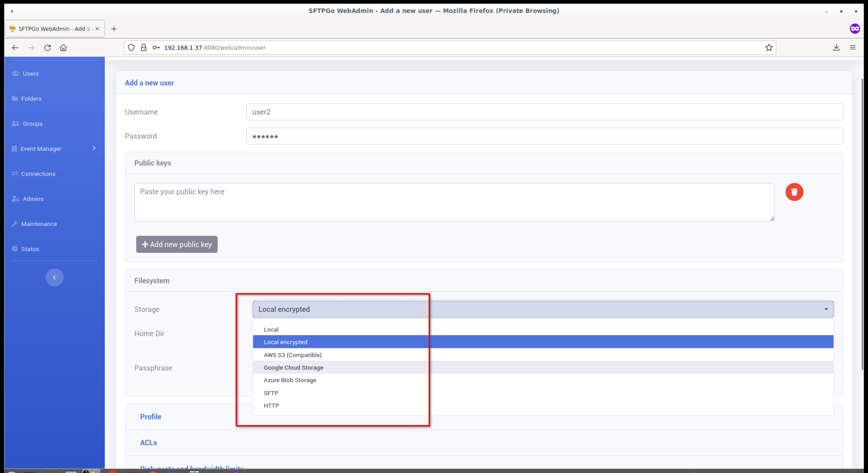This screenshot has width=868, height=473.
Task: Select the Users icon in the sidebar
Action: [15, 73]
